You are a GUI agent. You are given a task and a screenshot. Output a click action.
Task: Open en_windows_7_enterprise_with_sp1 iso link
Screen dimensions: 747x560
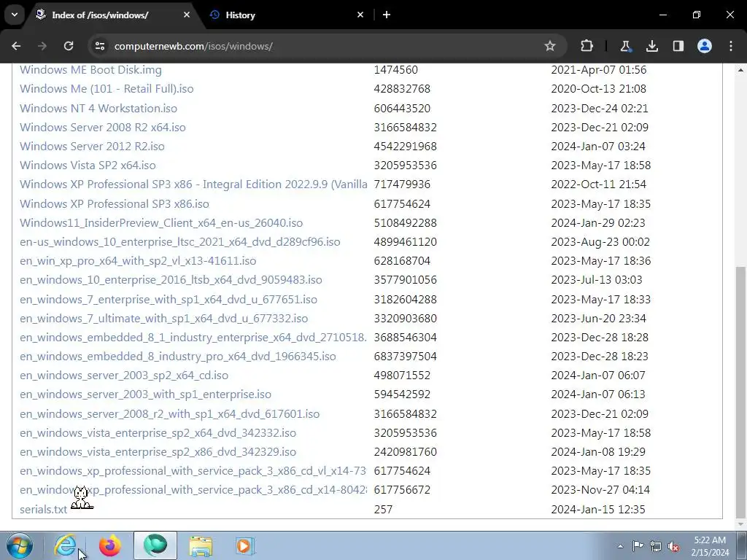pos(169,300)
